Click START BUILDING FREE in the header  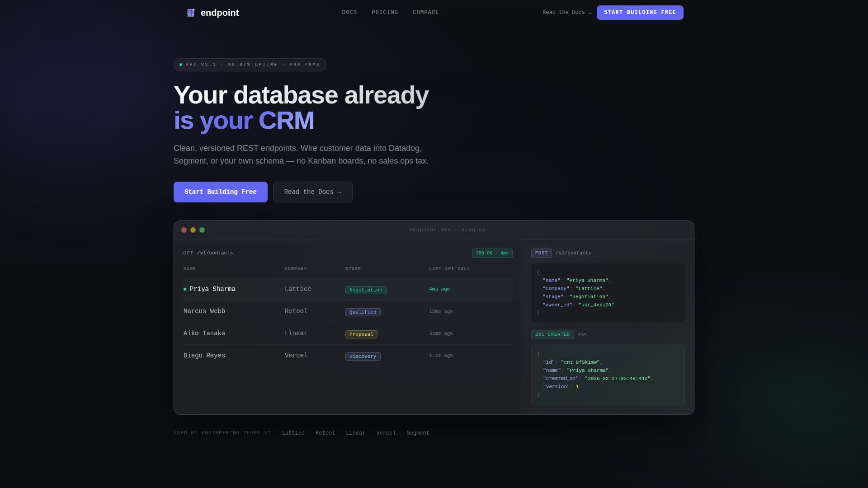coord(640,12)
